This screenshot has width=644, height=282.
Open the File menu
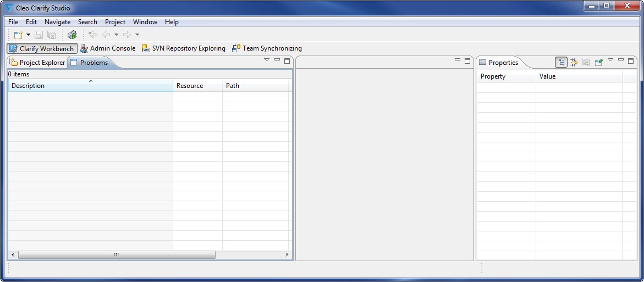point(13,22)
